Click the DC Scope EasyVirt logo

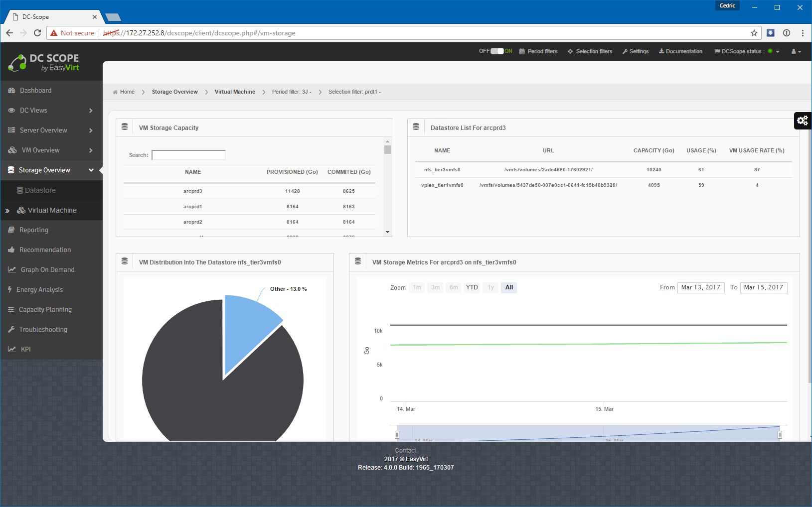[x=44, y=63]
